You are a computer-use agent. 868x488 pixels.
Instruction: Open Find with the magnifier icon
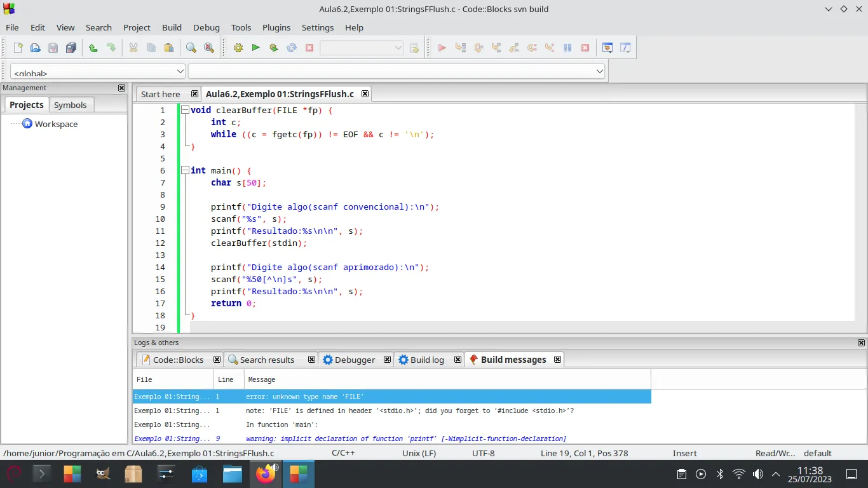click(x=191, y=48)
